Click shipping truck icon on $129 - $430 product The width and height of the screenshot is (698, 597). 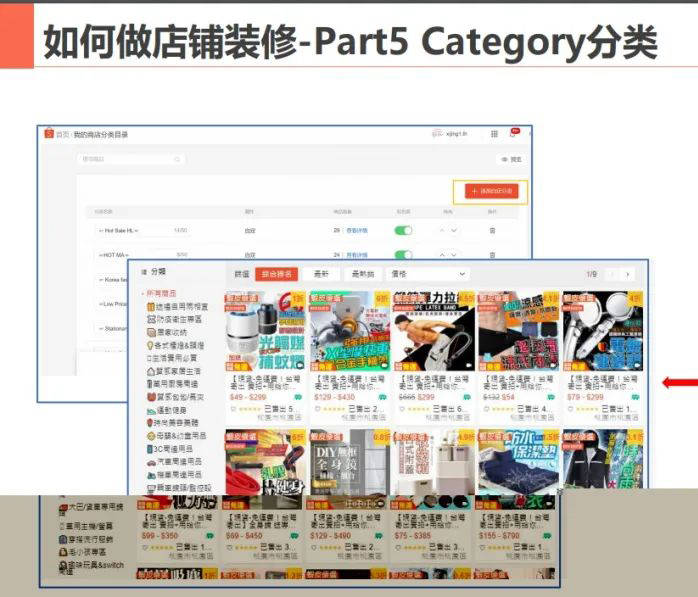[x=382, y=397]
